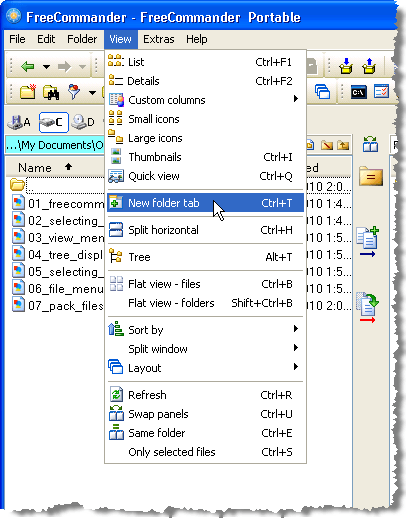Select file starting with 06_file_menu

tap(57, 288)
